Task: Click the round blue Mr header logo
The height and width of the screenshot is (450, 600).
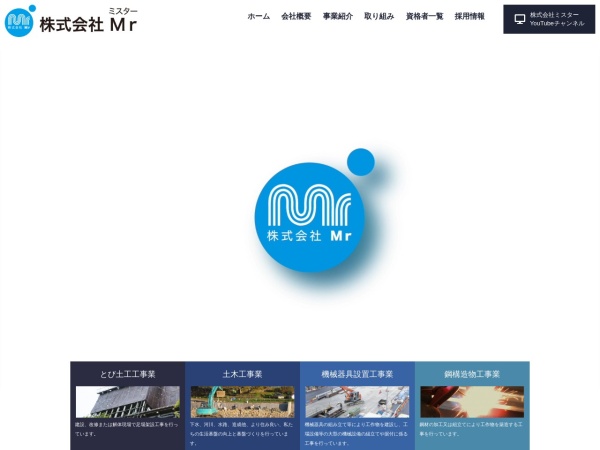Action: [20, 21]
